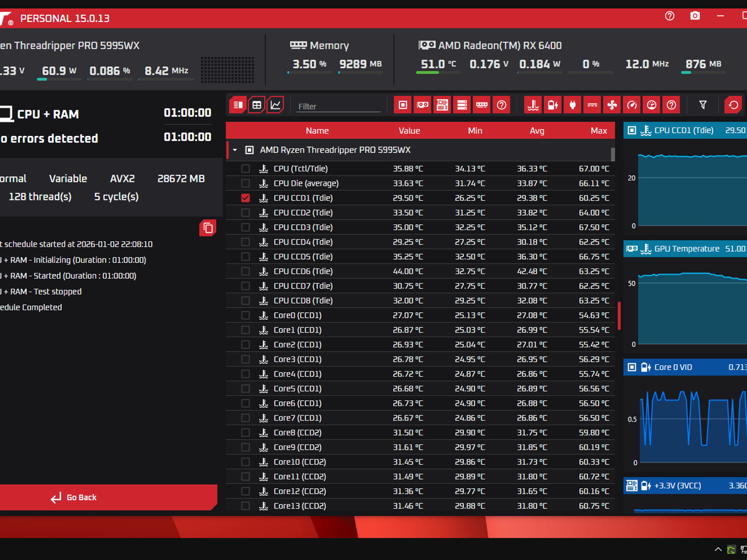The height and width of the screenshot is (560, 747).
Task: Sort by the Name column header
Action: click(317, 131)
